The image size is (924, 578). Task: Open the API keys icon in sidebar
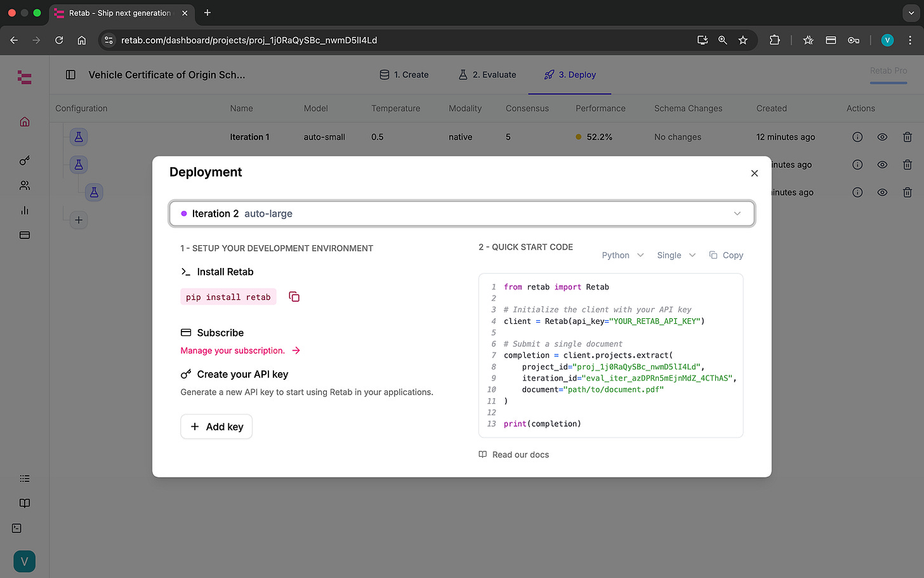click(x=25, y=161)
